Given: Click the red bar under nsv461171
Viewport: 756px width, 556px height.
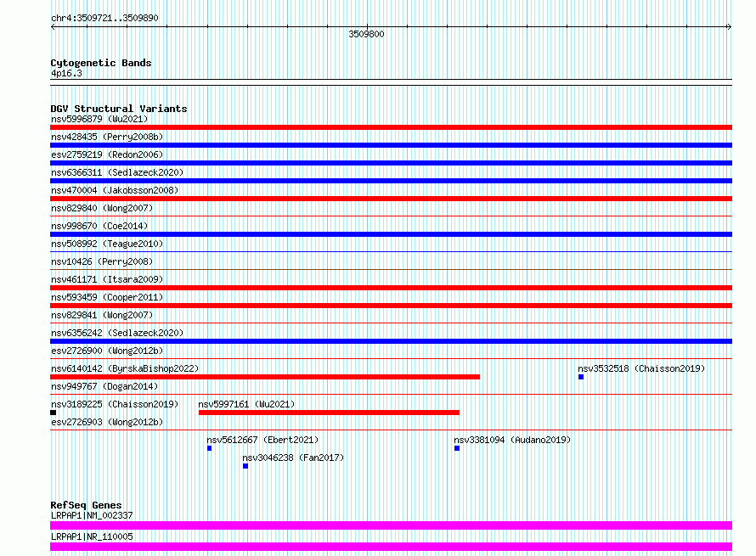Looking at the screenshot, I should (391, 288).
